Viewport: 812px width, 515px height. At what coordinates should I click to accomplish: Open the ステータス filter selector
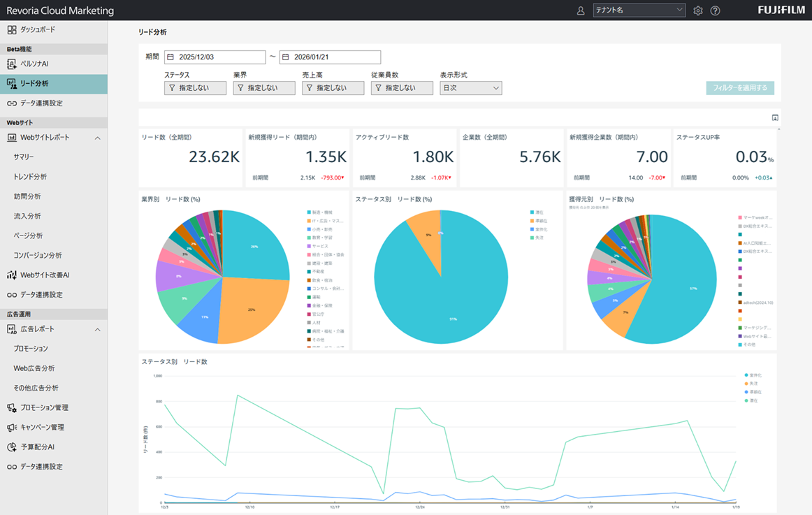[195, 88]
